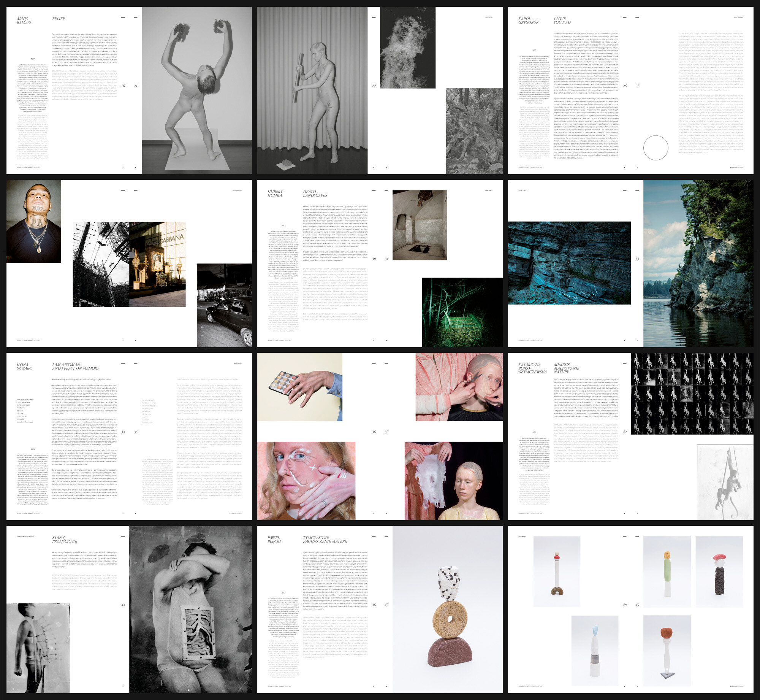Select the pale hanging monkey drawing
This screenshot has width=760, height=700.
click(x=725, y=482)
